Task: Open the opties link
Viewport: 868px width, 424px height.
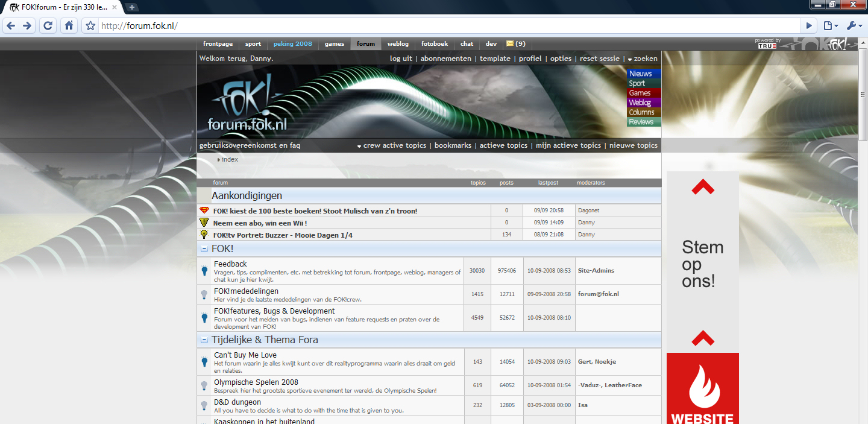Action: tap(561, 59)
